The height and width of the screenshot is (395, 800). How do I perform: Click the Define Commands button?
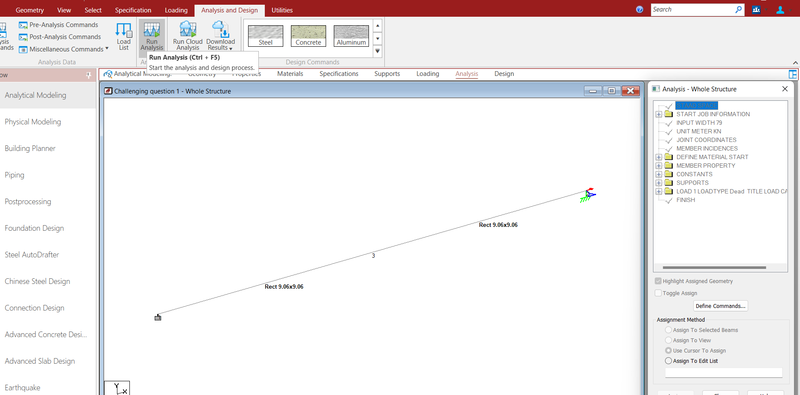[x=721, y=306]
